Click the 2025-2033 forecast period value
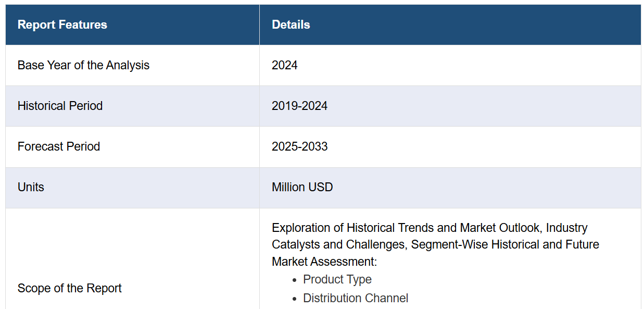Viewport: 644px width, 309px height. (299, 146)
